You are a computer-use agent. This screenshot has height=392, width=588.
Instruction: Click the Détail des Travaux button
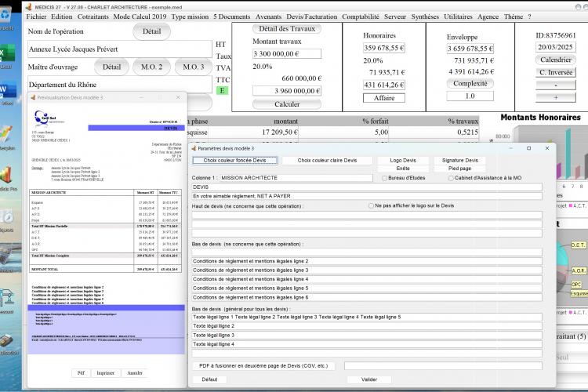(x=287, y=29)
